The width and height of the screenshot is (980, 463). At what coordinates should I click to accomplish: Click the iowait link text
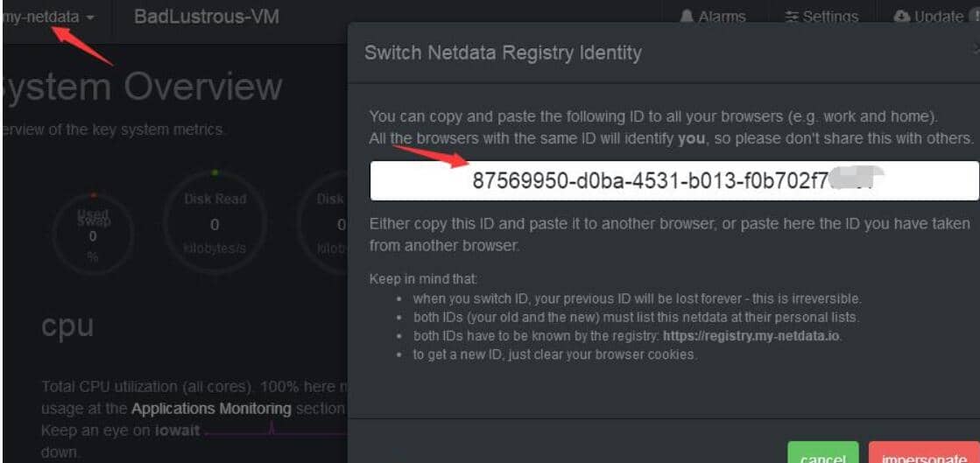click(x=179, y=431)
